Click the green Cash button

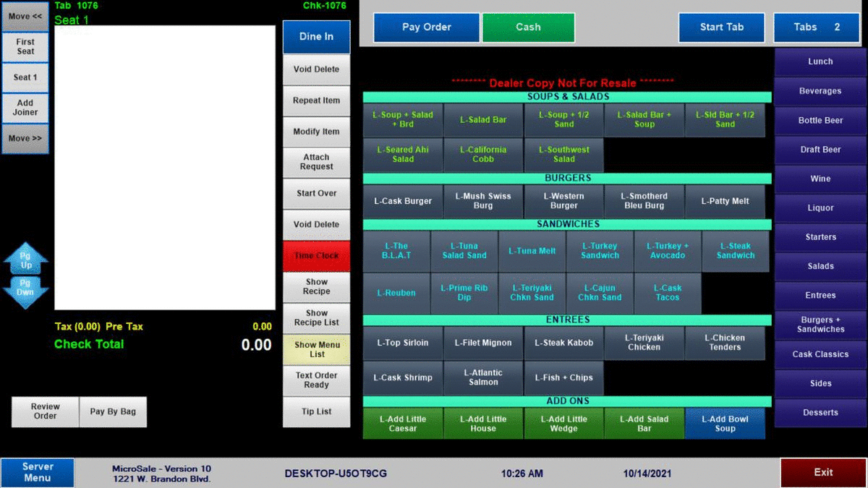[x=528, y=27]
